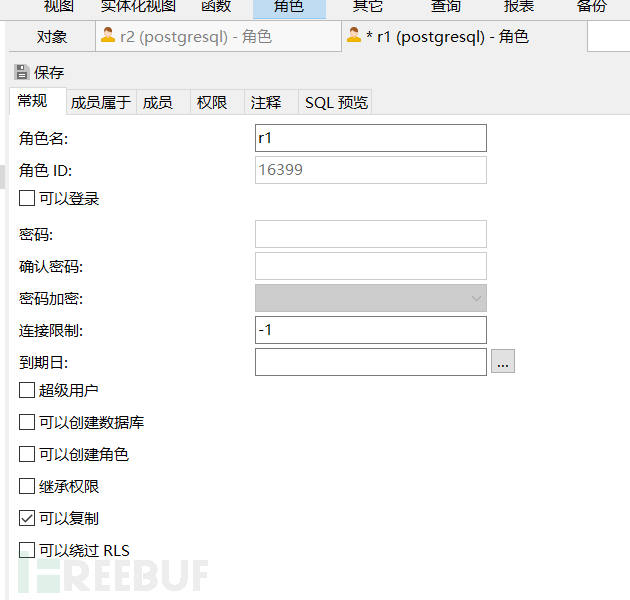The image size is (630, 600).
Task: Open 其它 in the top toolbar
Action: point(368,6)
